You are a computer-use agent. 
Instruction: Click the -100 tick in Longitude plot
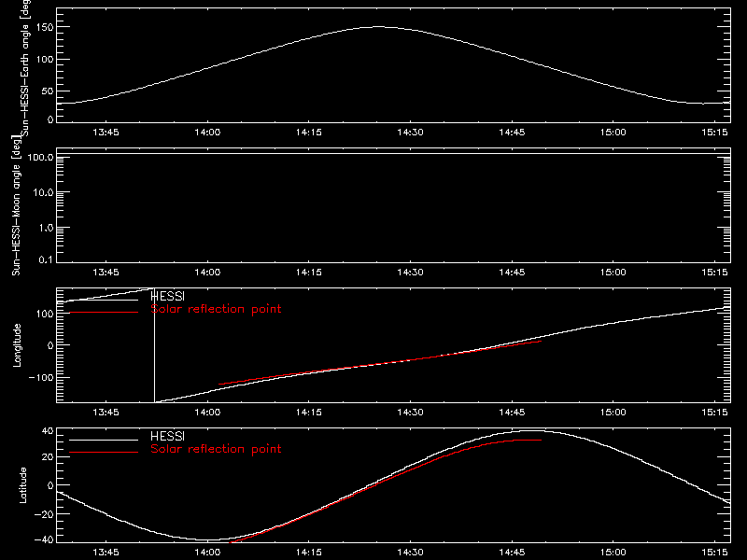41,377
